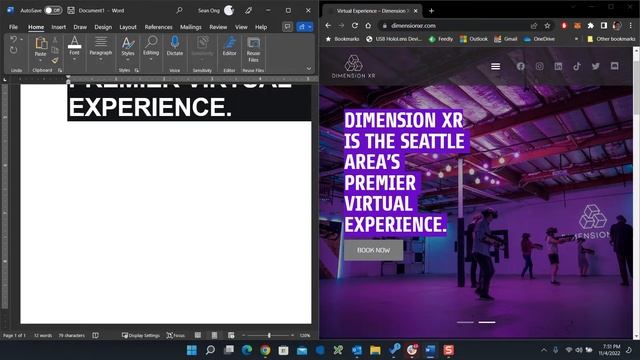Click the Save icon in Word title bar
The height and width of the screenshot is (360, 640).
(x=71, y=10)
